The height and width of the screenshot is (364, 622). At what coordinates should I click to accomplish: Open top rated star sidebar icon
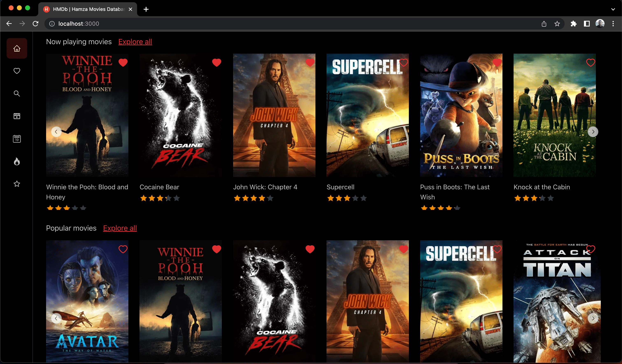[x=17, y=184]
